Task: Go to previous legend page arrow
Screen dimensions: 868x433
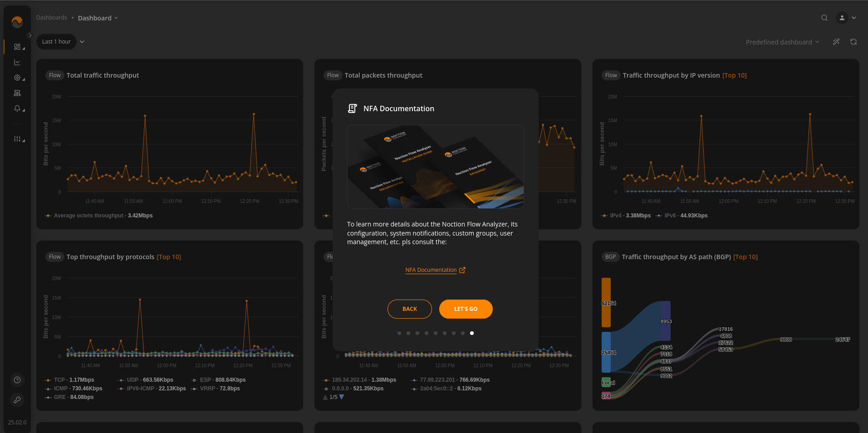Action: [325, 397]
